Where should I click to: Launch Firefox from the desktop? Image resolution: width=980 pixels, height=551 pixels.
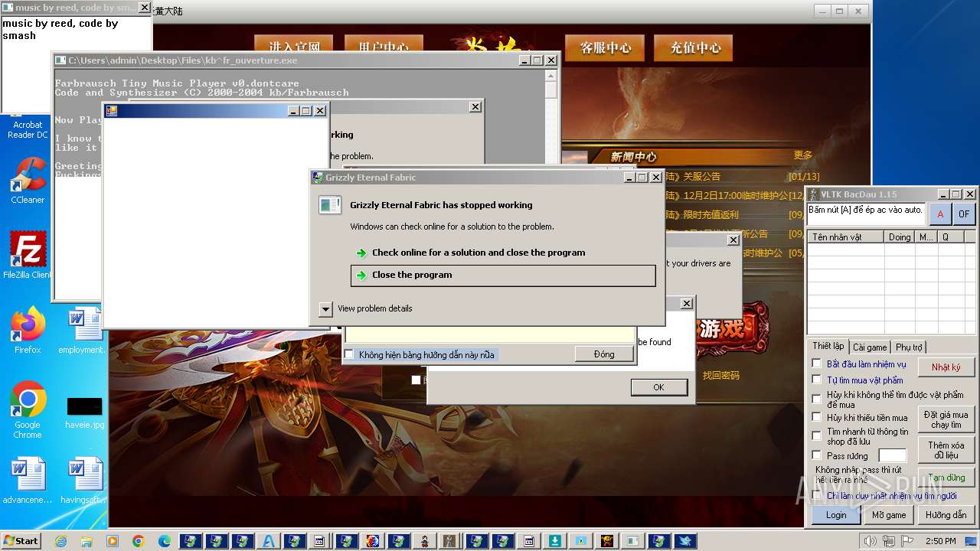click(x=28, y=330)
